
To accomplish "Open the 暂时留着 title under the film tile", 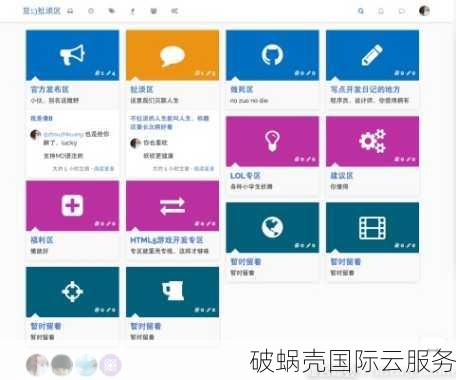I will click(x=346, y=262).
